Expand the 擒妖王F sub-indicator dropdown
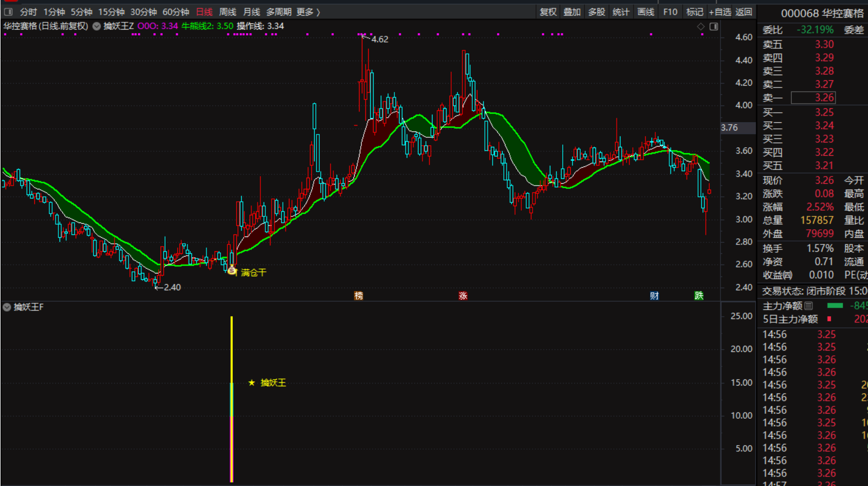Screen dimensions: 868x486 point(7,307)
